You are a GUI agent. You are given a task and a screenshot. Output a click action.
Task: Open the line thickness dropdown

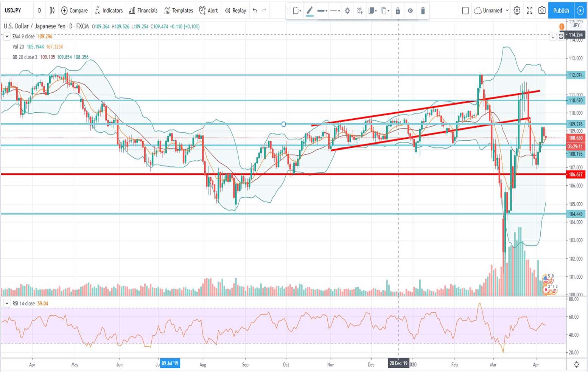coord(322,11)
